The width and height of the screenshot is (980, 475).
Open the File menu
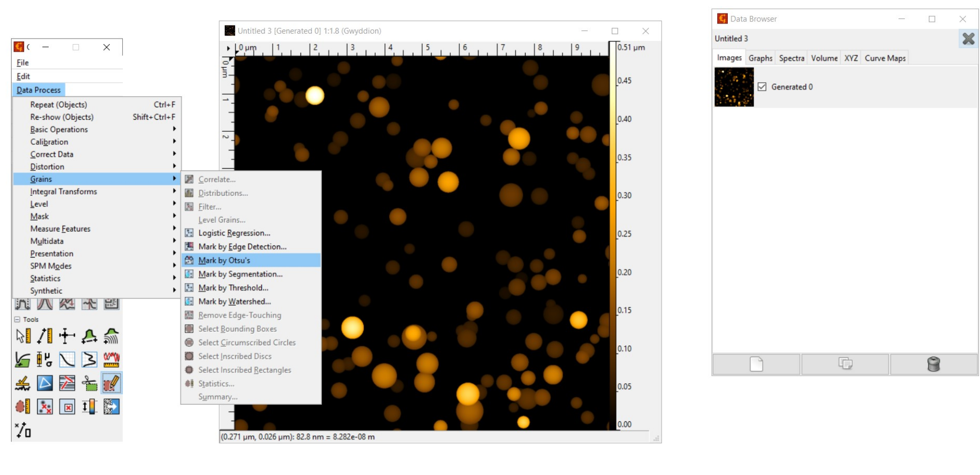click(x=23, y=63)
